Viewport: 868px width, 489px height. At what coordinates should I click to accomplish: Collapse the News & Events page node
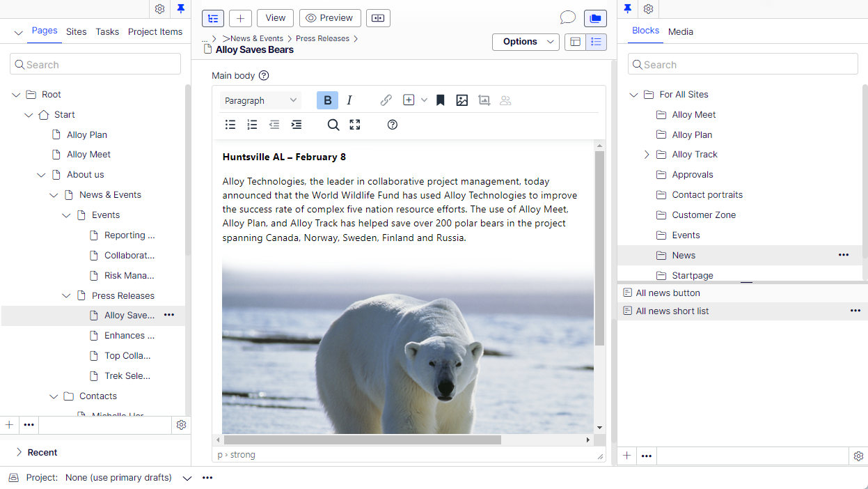[54, 195]
